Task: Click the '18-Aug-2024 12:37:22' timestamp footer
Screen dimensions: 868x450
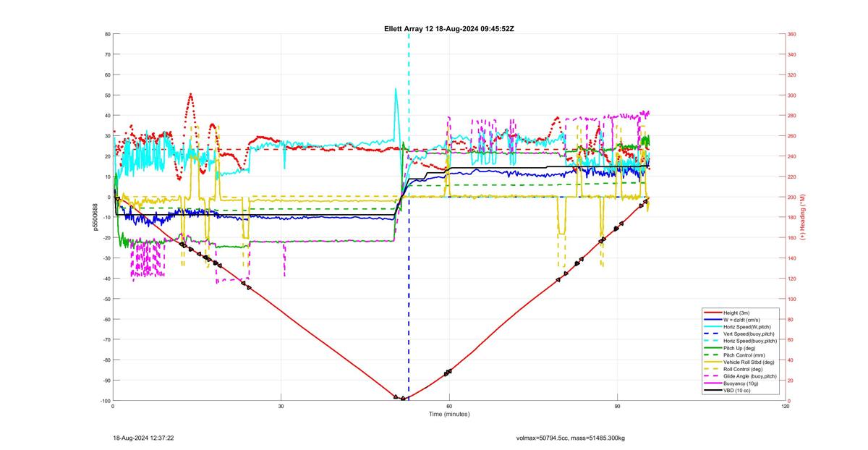Action: 143,438
